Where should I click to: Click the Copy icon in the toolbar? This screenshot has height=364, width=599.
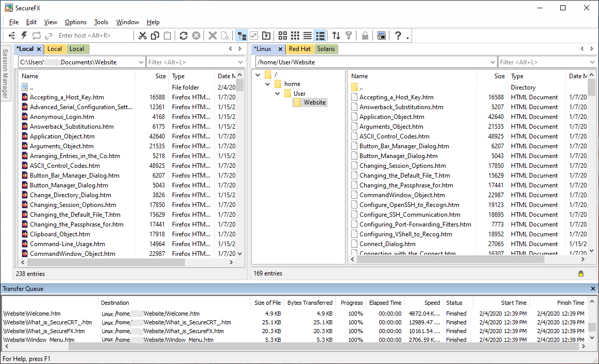155,36
